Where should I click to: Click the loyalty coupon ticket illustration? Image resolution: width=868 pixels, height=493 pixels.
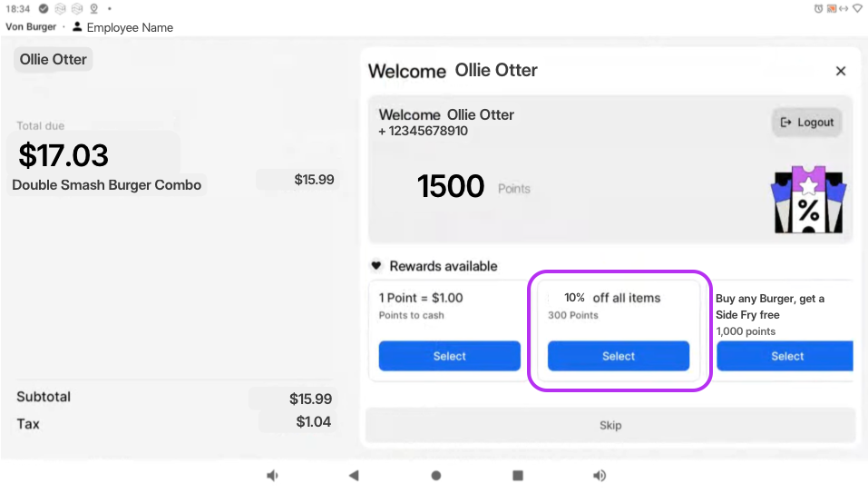807,200
